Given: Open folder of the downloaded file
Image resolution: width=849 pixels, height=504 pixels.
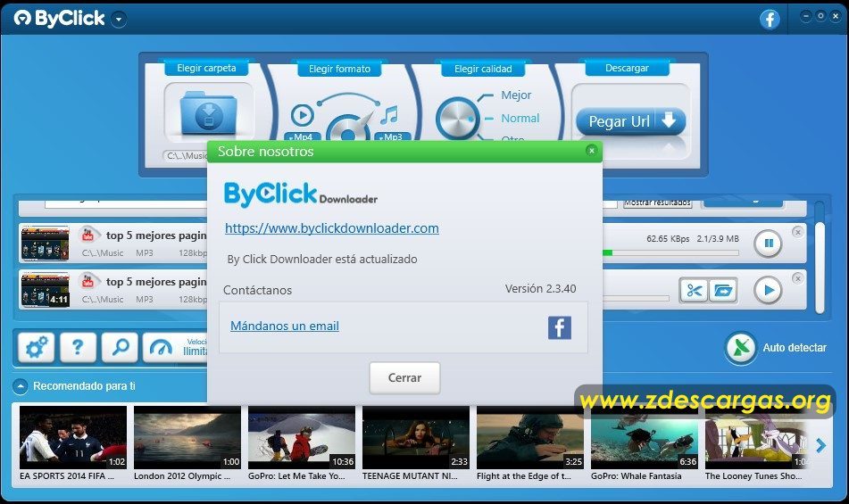Looking at the screenshot, I should click(x=722, y=291).
